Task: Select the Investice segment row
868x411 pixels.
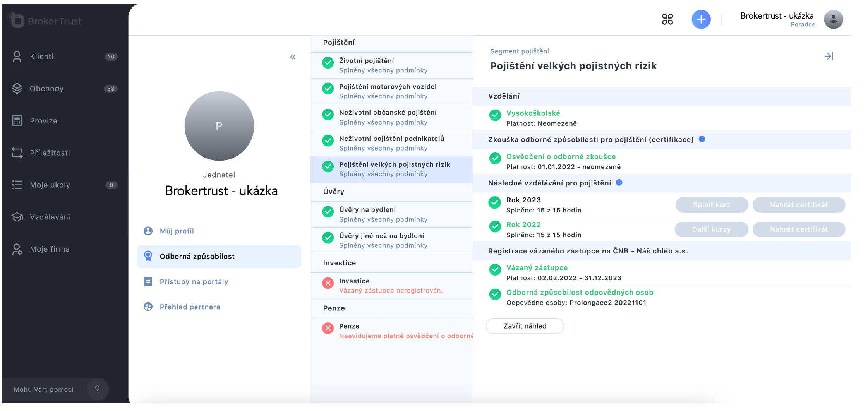Action: [x=391, y=286]
